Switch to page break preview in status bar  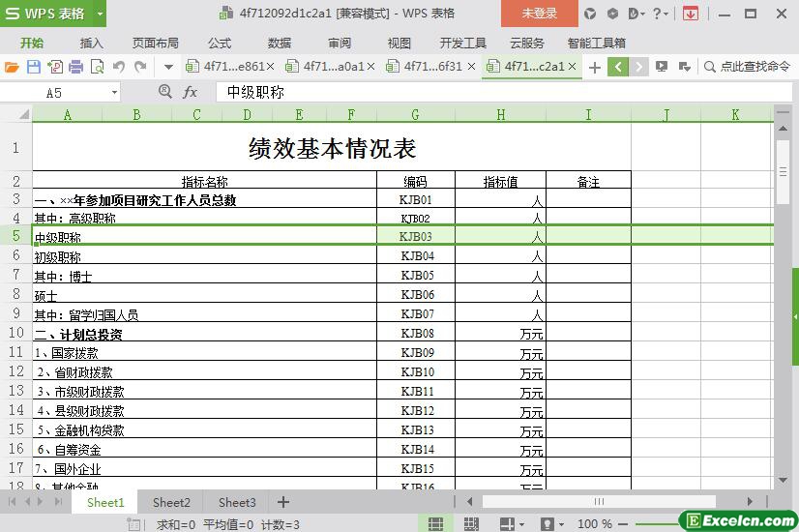click(x=471, y=523)
